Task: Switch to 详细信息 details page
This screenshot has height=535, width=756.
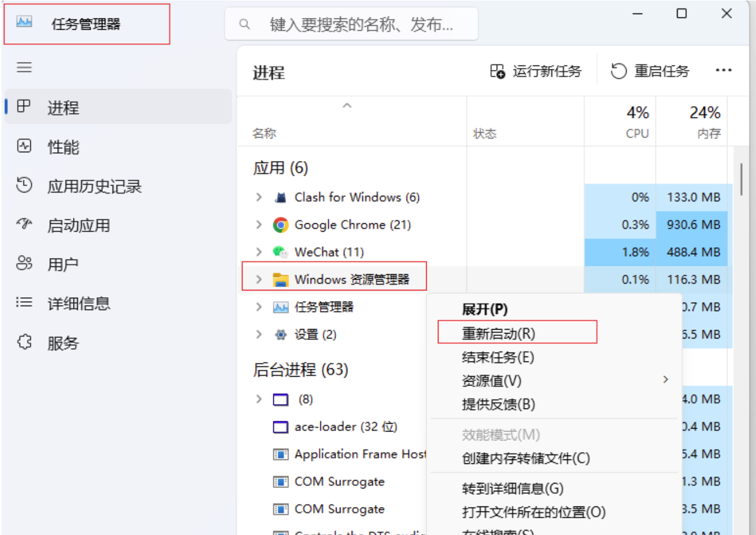Action: (78, 303)
